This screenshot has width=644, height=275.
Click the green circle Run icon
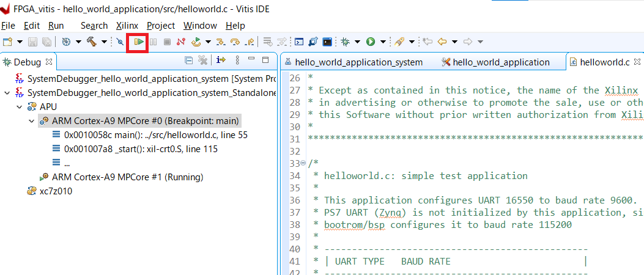point(371,42)
